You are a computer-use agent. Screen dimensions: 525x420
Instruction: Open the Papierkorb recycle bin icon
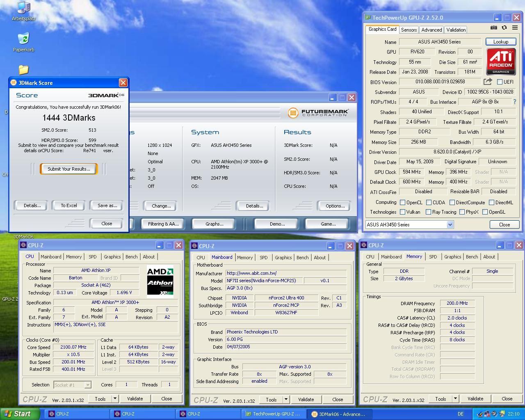coord(23,42)
